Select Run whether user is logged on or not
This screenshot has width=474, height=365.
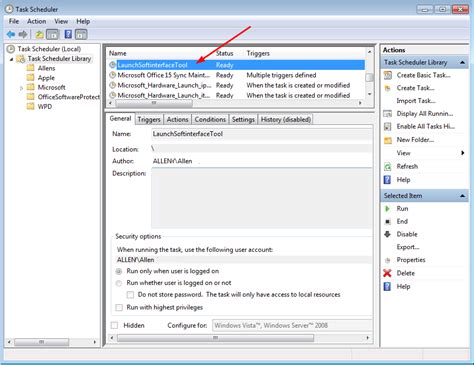119,283
